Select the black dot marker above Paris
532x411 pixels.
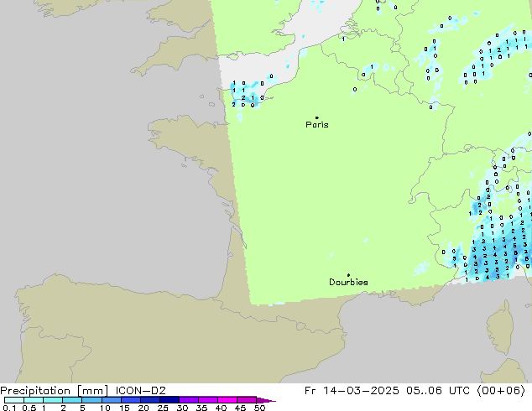[x=317, y=117]
